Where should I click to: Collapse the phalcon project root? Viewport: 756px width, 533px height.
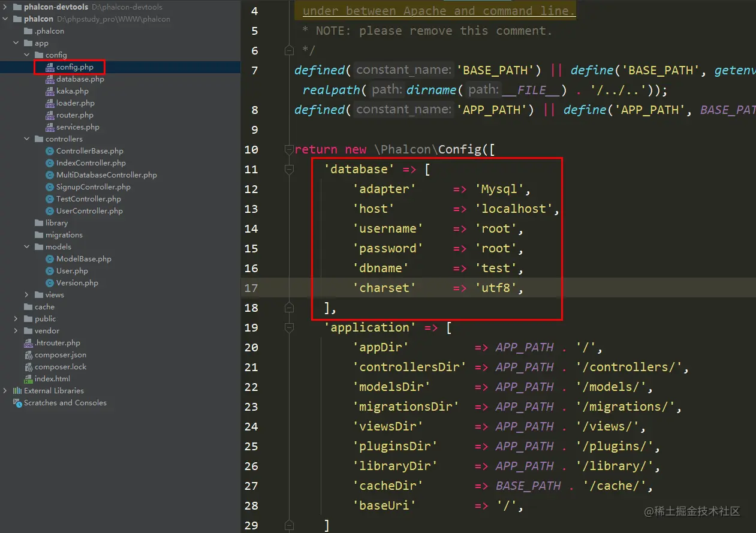pos(5,19)
